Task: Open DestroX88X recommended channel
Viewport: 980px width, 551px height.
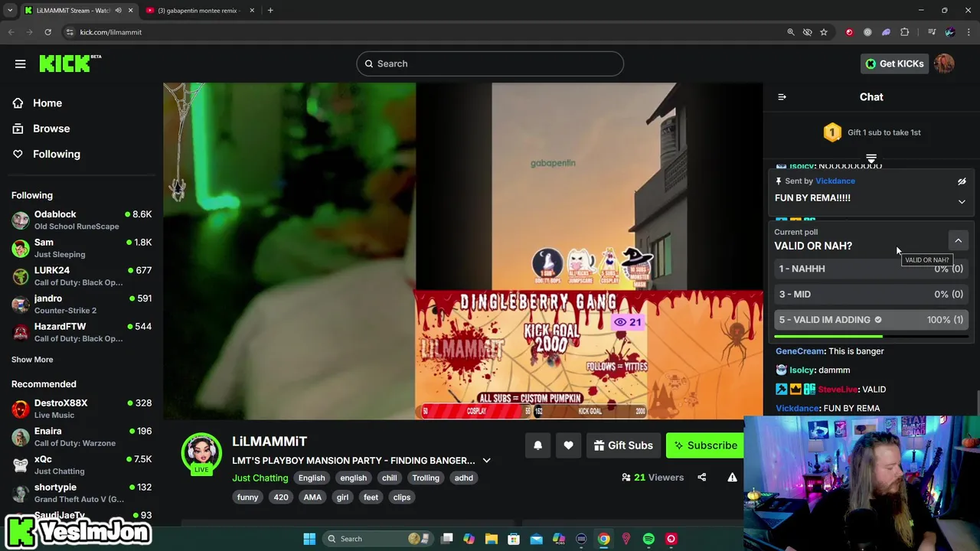Action: coord(81,409)
